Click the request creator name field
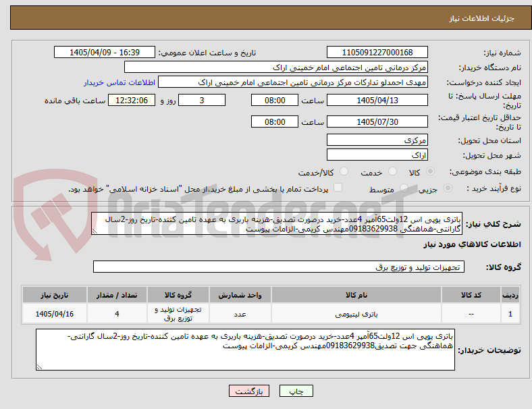Viewport: 532px width, 409px height. coord(293,82)
